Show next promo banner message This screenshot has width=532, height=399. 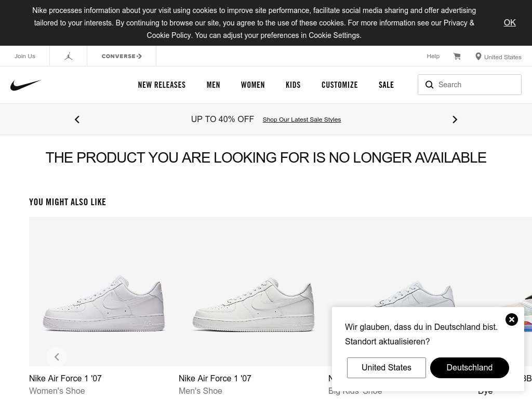tap(455, 119)
